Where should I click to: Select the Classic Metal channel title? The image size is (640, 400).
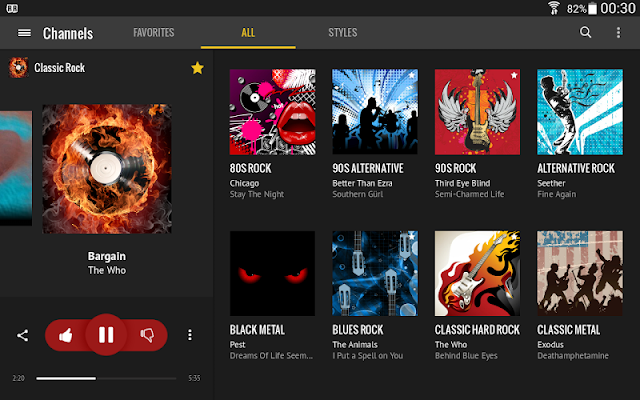coord(569,330)
